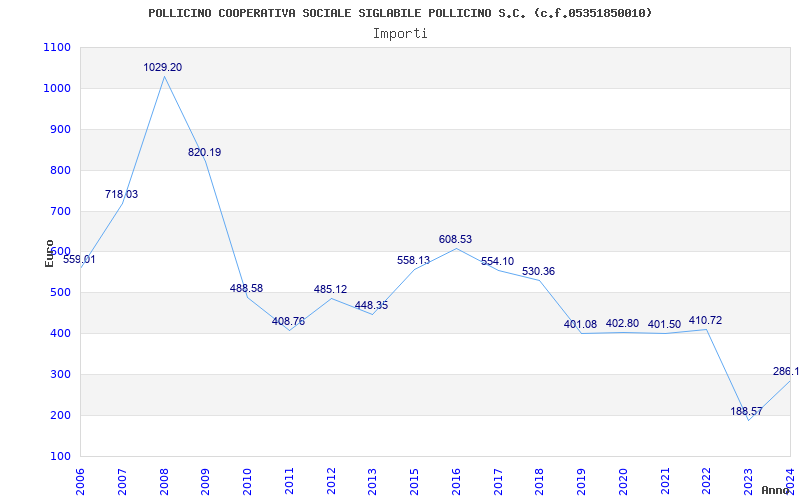Select the 485.12 data label
The image size is (800, 500).
click(x=330, y=289)
